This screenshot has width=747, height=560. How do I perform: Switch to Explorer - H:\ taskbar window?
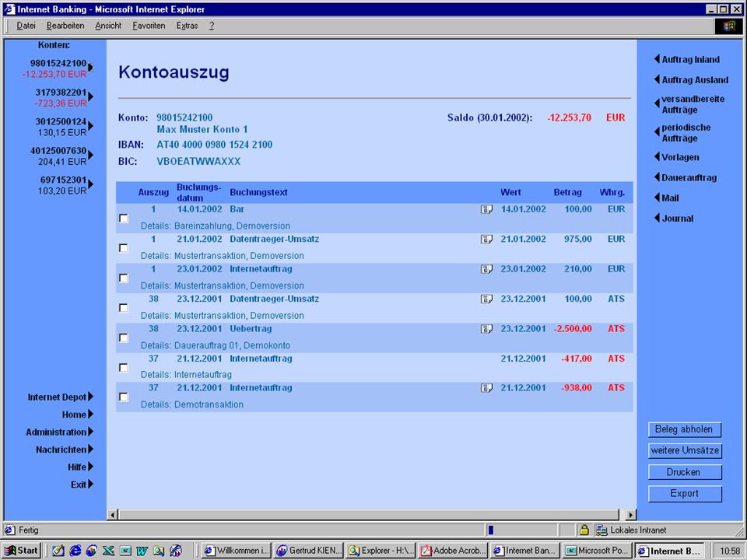tap(381, 551)
